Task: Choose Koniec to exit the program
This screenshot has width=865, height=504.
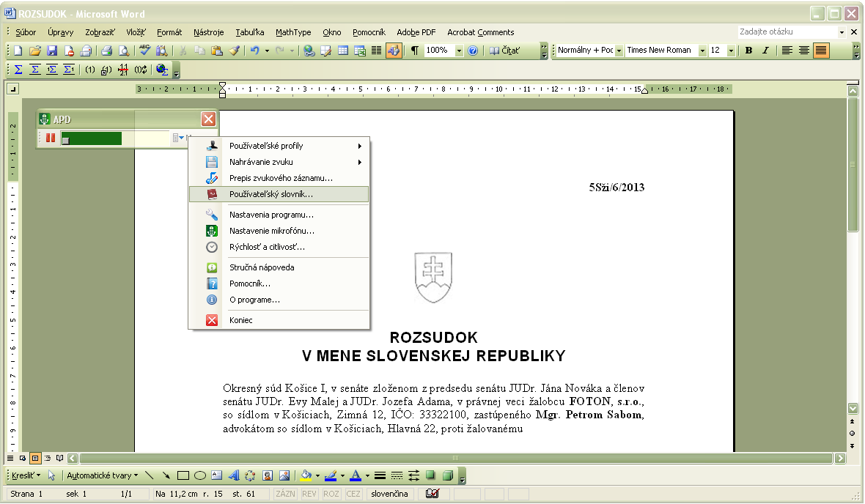Action: [x=240, y=320]
